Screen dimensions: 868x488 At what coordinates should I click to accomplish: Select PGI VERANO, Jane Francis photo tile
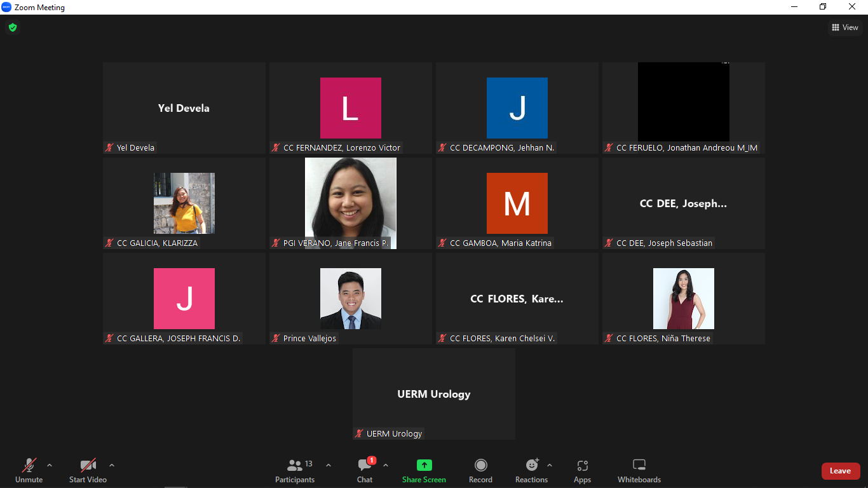(351, 203)
